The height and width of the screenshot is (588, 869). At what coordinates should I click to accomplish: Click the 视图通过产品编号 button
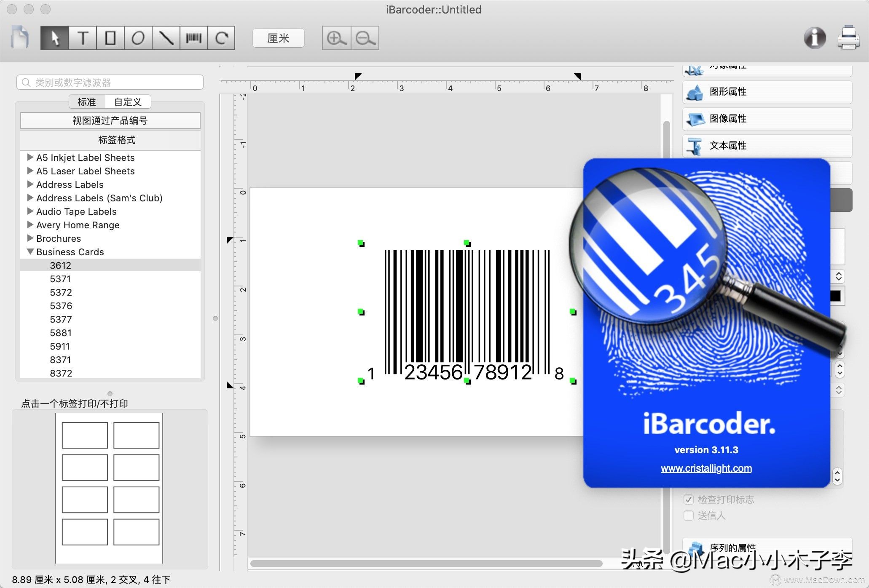pyautogui.click(x=110, y=120)
